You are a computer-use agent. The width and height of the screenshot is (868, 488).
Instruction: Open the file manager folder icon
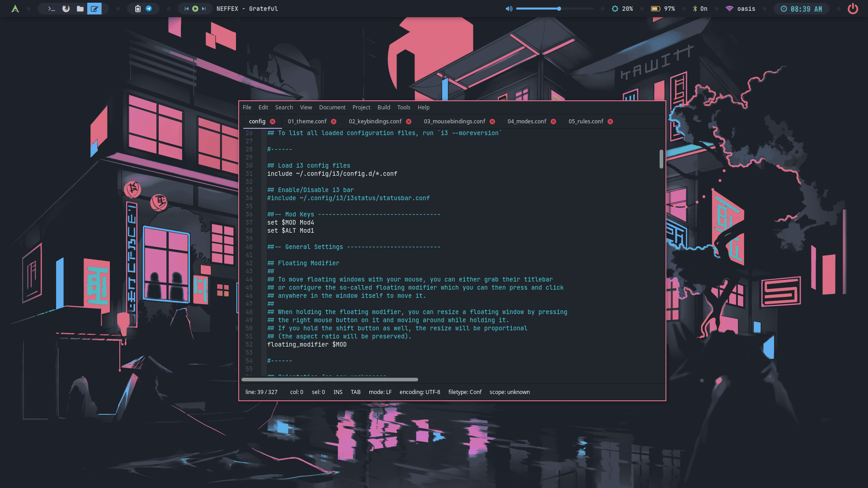(80, 9)
